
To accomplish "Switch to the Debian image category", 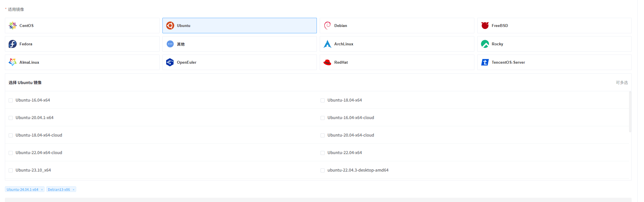I will point(397,26).
